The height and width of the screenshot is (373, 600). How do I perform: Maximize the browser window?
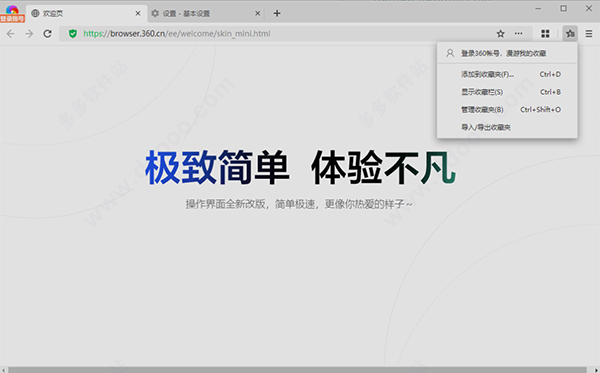[563, 8]
